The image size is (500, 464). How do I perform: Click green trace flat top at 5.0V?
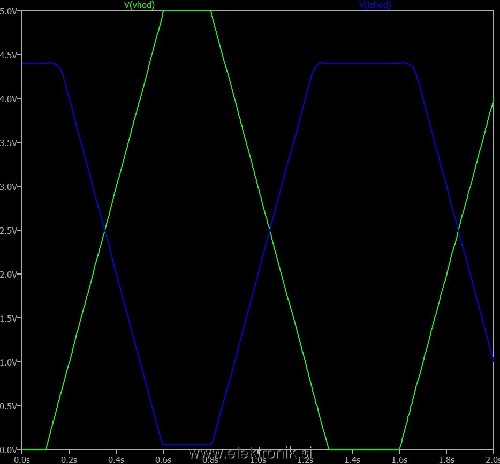(187, 11)
